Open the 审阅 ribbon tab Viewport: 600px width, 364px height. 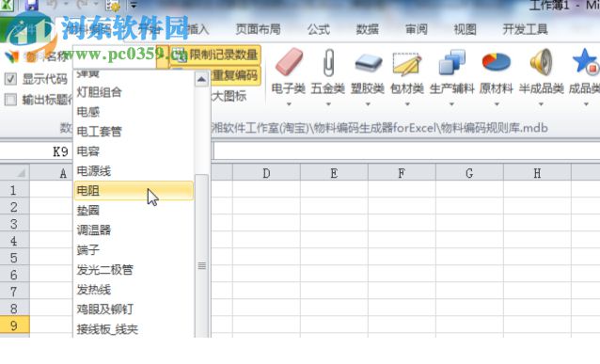pyautogui.click(x=417, y=29)
